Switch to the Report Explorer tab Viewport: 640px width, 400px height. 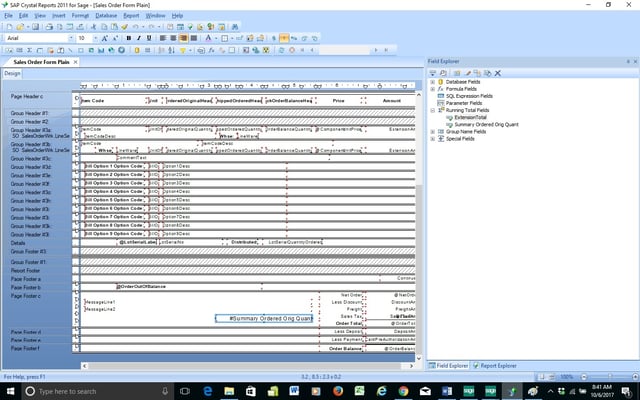coord(495,367)
